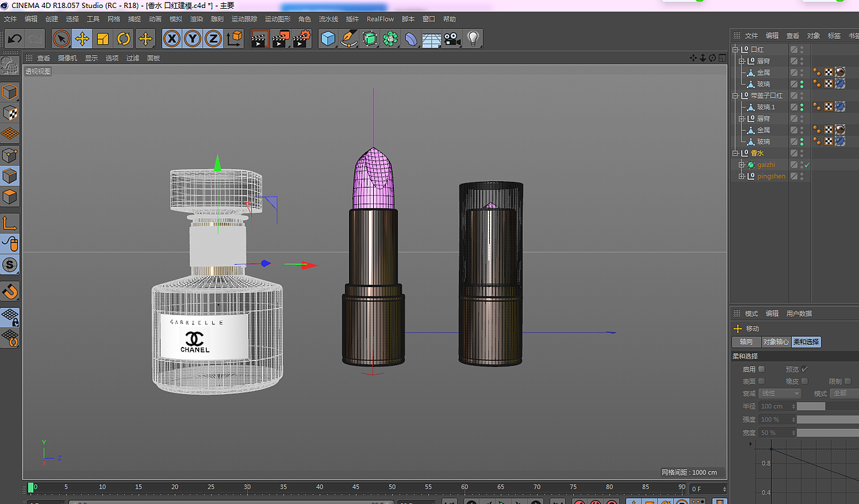The image size is (859, 504).
Task: Open the 插件 menu
Action: point(352,19)
